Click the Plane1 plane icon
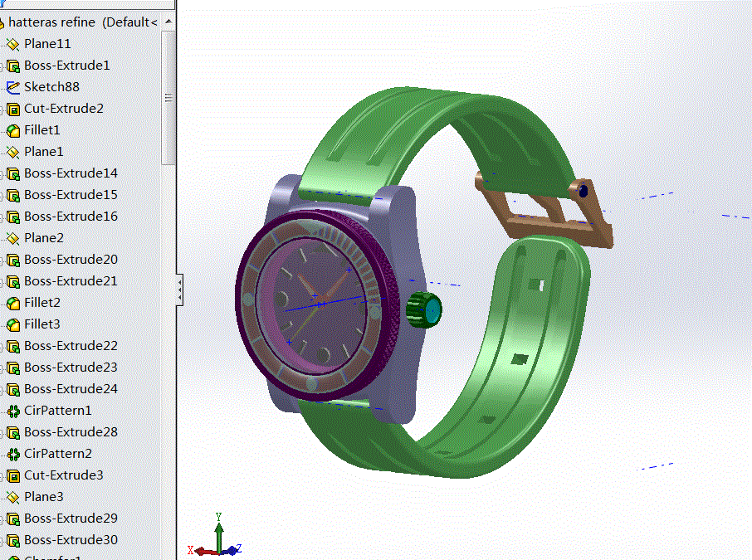The image size is (752, 560). coord(13,152)
